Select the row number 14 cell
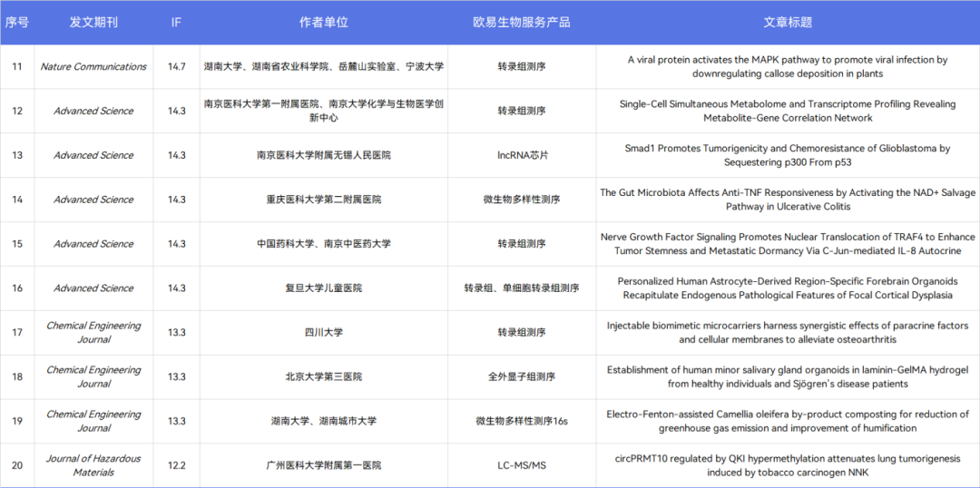Viewport: 980px width, 488px height. [x=17, y=200]
